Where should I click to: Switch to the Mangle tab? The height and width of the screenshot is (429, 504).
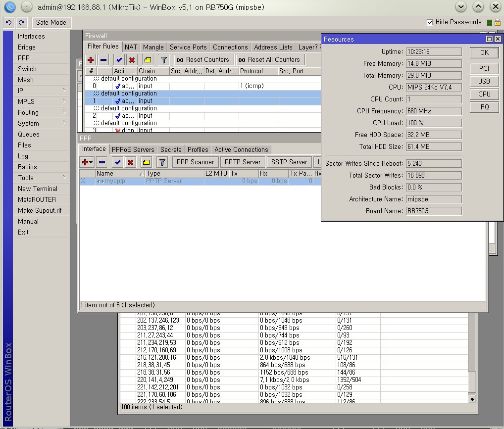tap(153, 47)
